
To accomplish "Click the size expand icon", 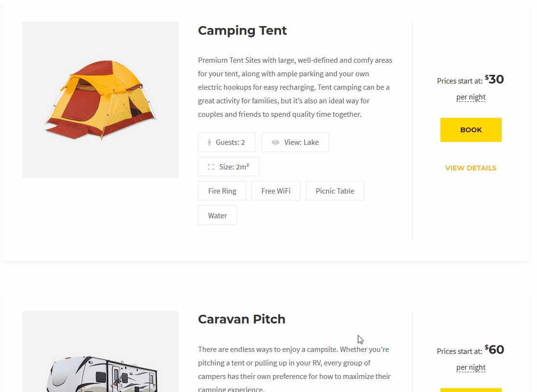I will click(x=211, y=167).
